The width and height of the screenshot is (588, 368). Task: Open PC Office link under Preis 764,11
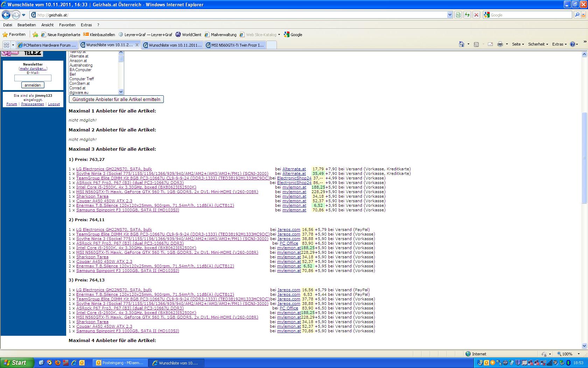(289, 243)
